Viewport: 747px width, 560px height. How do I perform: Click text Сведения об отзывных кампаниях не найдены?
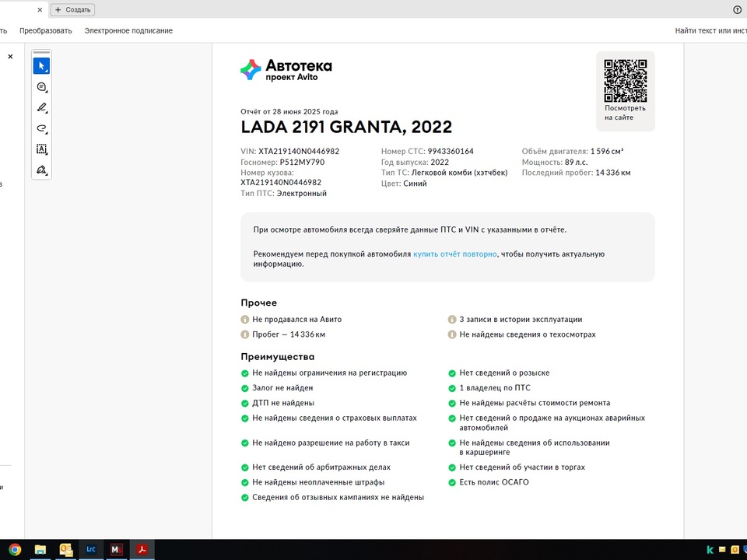[338, 497]
